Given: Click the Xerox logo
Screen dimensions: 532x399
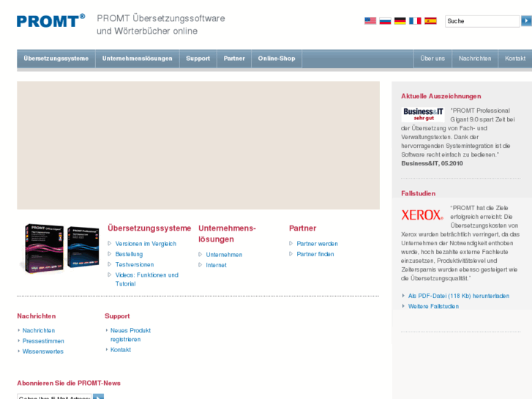Looking at the screenshot, I should pyautogui.click(x=422, y=215).
